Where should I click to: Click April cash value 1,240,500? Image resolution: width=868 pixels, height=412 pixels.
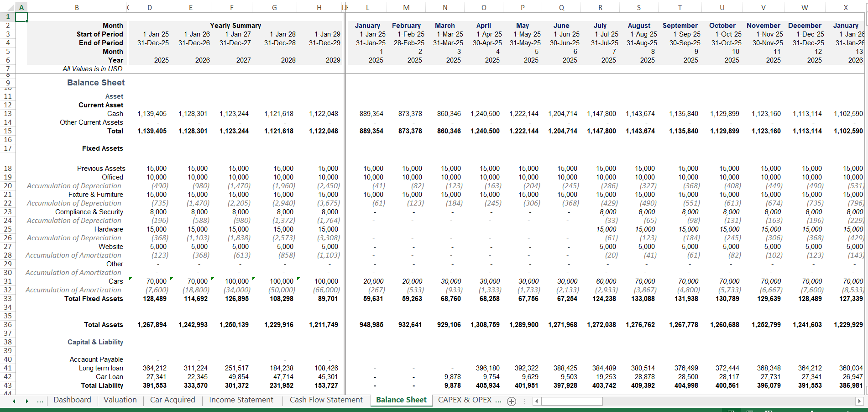point(485,114)
